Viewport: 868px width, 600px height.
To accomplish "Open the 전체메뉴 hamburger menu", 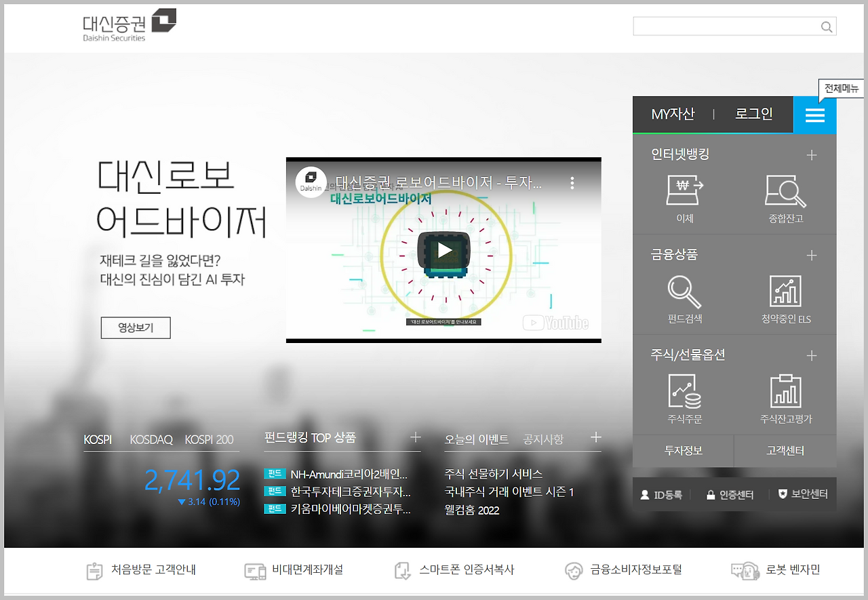I will pyautogui.click(x=814, y=115).
